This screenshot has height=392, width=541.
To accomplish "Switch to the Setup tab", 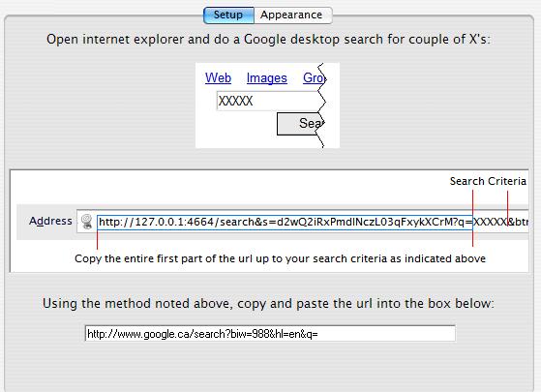I will [x=228, y=15].
